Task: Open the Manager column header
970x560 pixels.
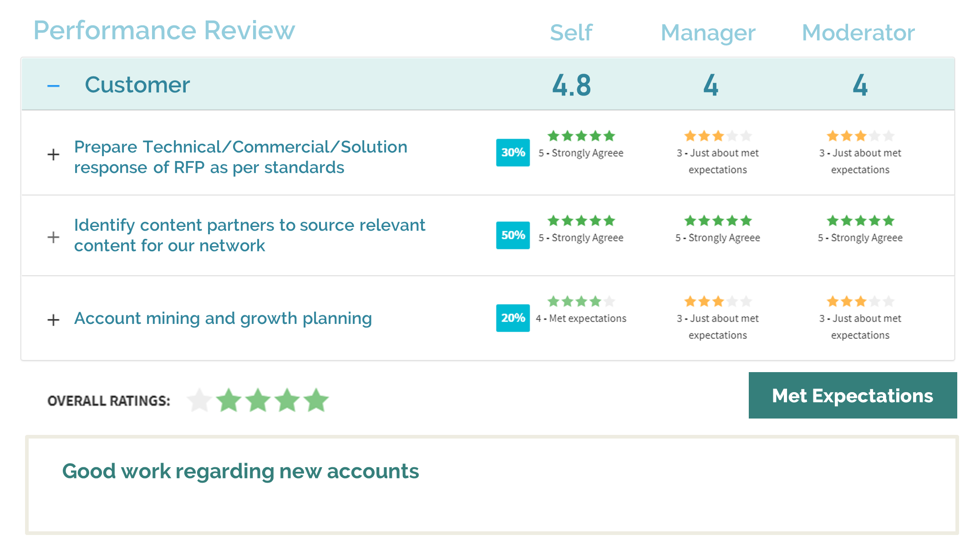Action: point(708,33)
